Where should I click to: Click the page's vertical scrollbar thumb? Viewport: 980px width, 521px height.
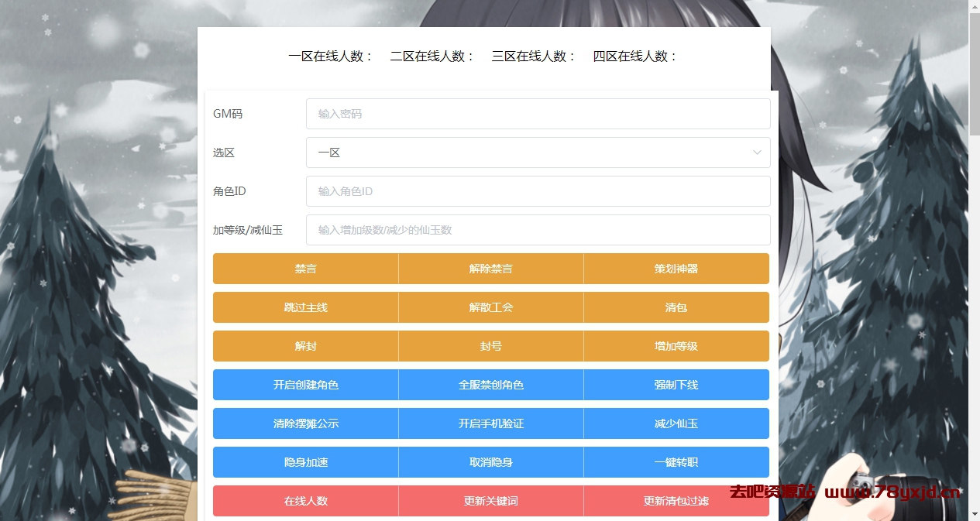pos(974,74)
